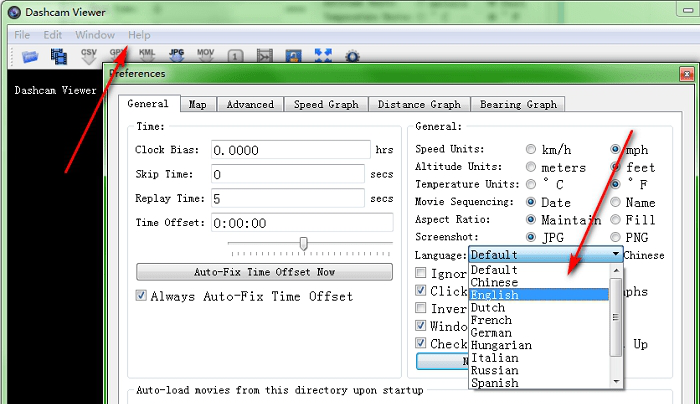Click the film-skip arrow toolbar icon
This screenshot has height=420, width=700.
(264, 57)
